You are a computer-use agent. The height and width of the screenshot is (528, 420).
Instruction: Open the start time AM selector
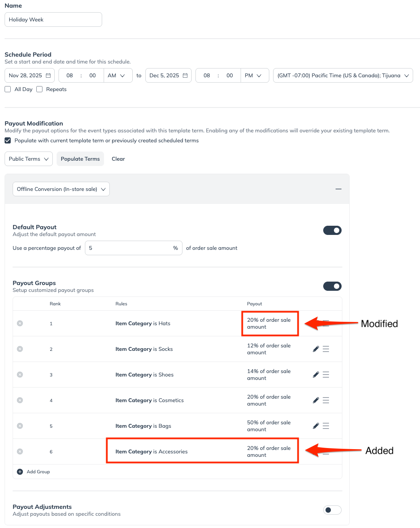[117, 75]
